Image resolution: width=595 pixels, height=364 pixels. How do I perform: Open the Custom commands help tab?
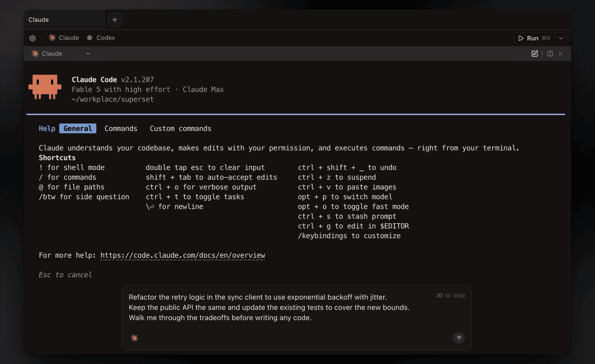(x=180, y=128)
